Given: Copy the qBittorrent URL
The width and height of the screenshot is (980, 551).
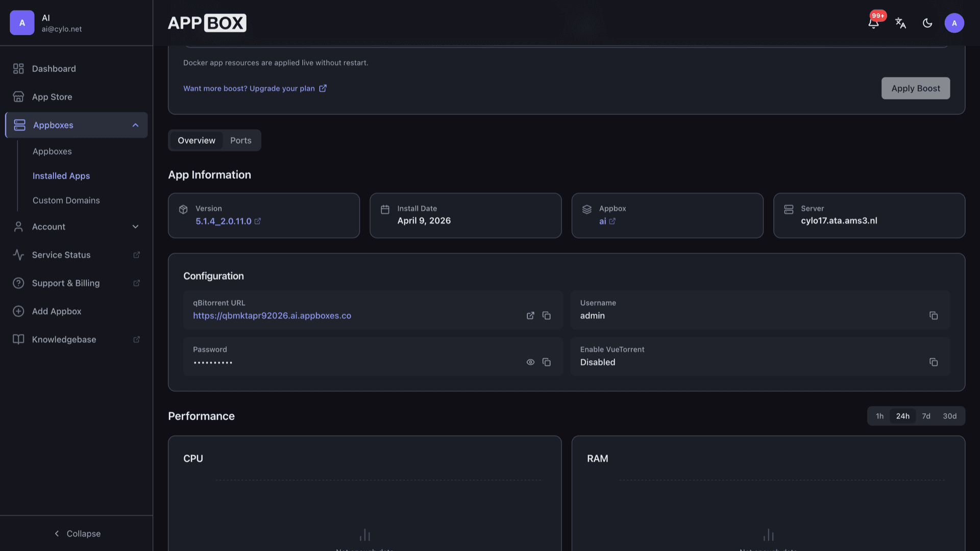Looking at the screenshot, I should pyautogui.click(x=547, y=316).
